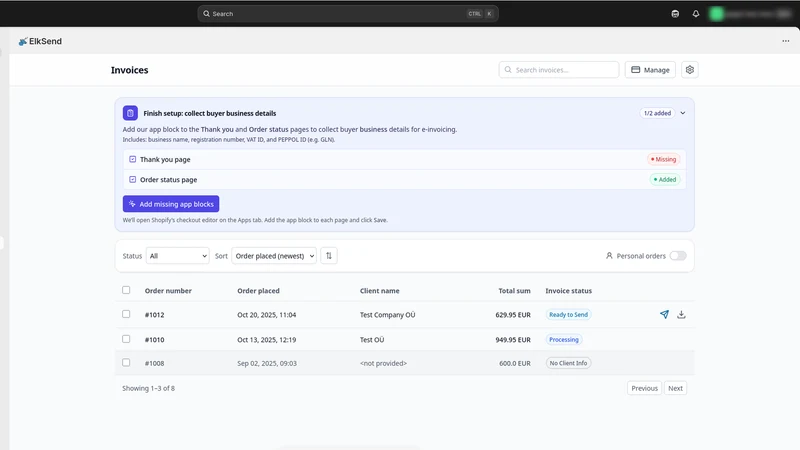This screenshot has height=450, width=800.
Task: Open the Sort order dropdown
Action: [x=274, y=256]
